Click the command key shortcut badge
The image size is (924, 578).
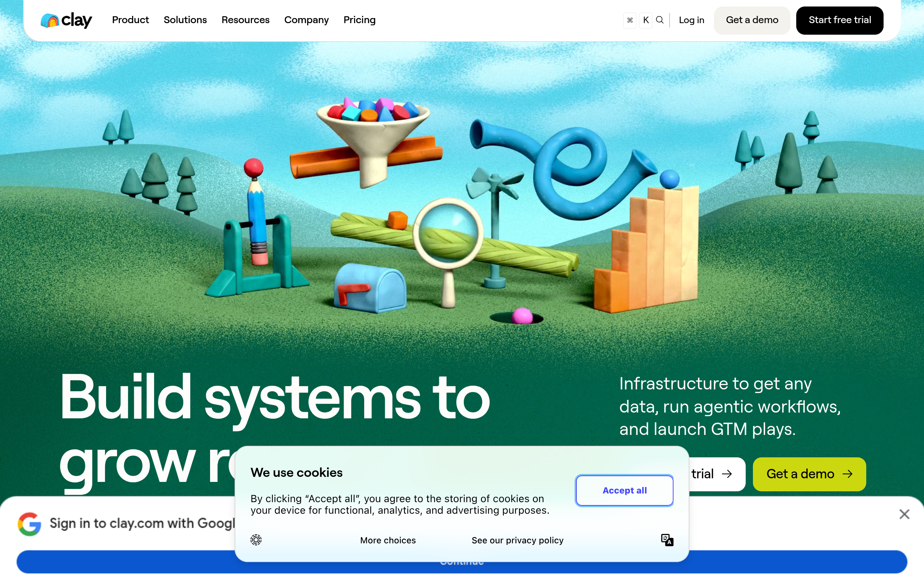point(630,20)
